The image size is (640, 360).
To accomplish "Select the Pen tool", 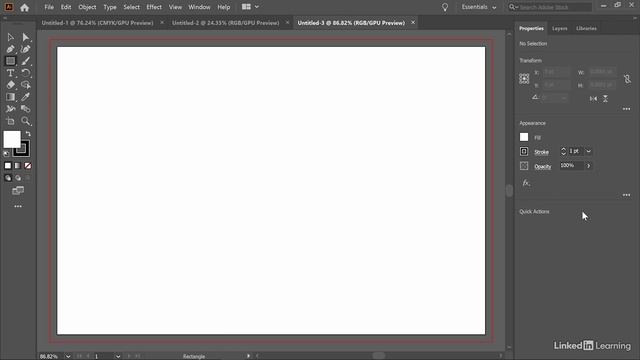I will pos(11,49).
